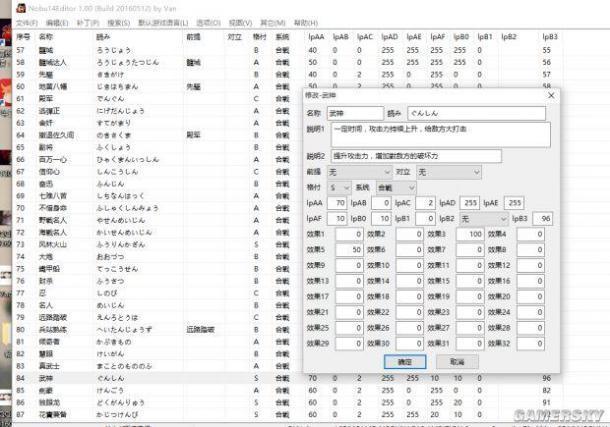Viewport: 610px width, 427px height.
Task: Expand the 対立 dropdown in the dialog
Action: [x=448, y=172]
